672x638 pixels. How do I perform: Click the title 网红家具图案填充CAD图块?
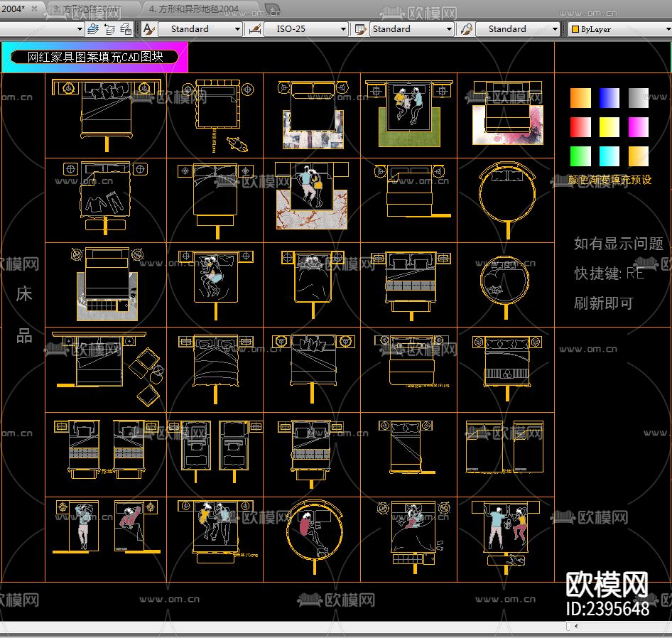coord(94,57)
